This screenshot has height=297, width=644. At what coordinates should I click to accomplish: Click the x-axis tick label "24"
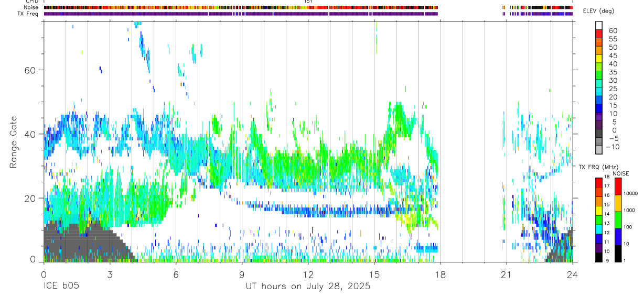coord(573,274)
